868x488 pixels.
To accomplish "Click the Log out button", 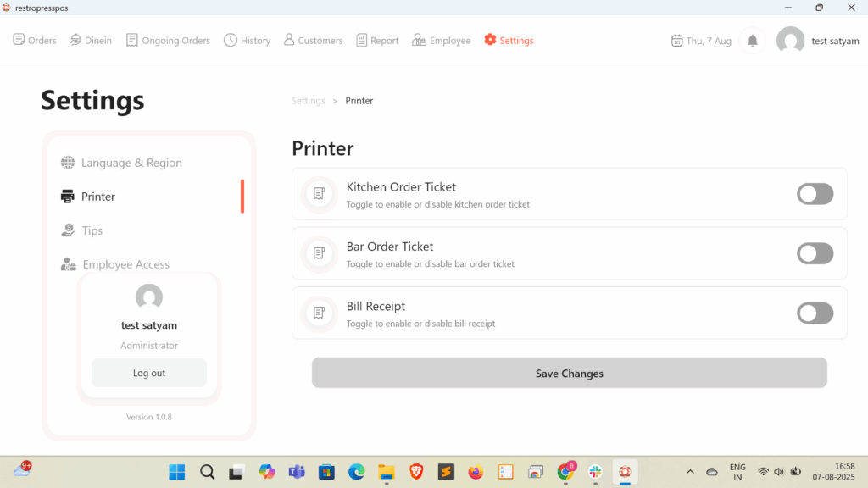I will click(149, 373).
